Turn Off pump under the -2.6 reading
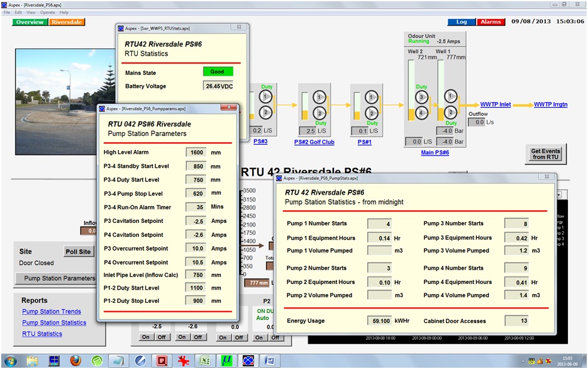Viewport: 588px width, 369px height. point(198,337)
